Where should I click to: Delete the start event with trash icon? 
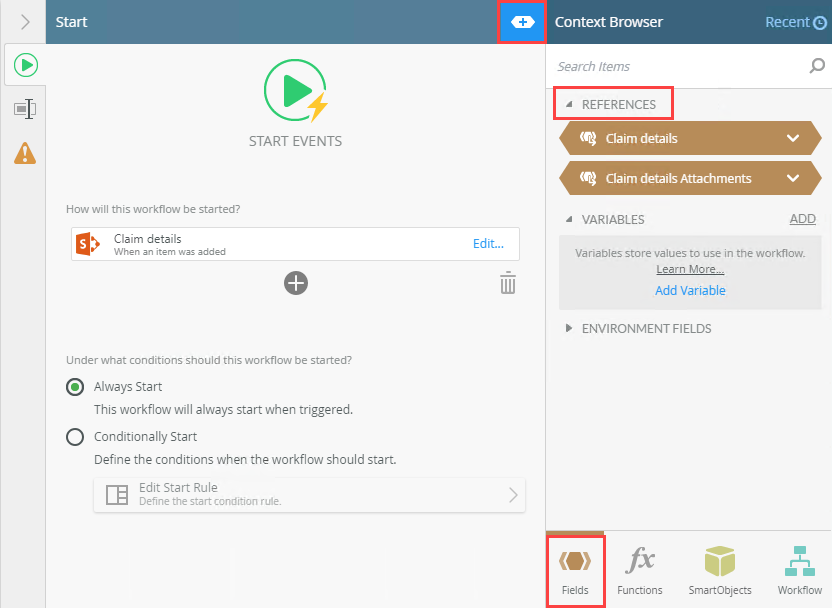tap(508, 283)
